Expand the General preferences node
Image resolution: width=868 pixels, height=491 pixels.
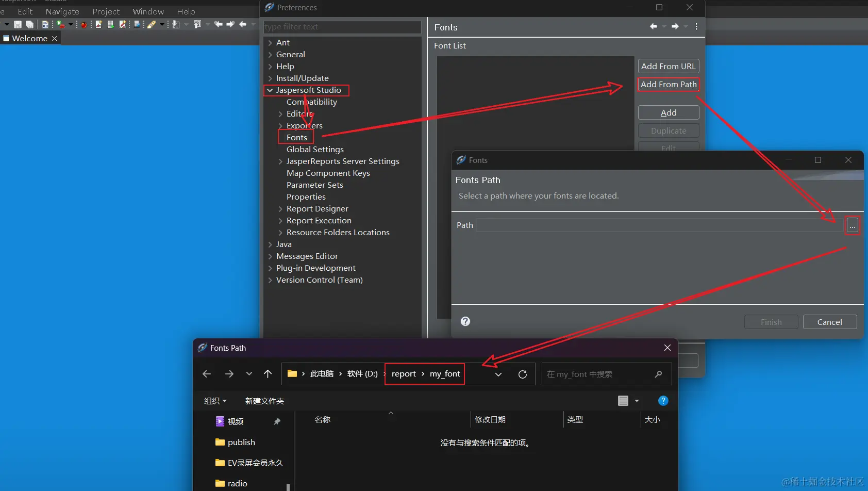pyautogui.click(x=270, y=55)
